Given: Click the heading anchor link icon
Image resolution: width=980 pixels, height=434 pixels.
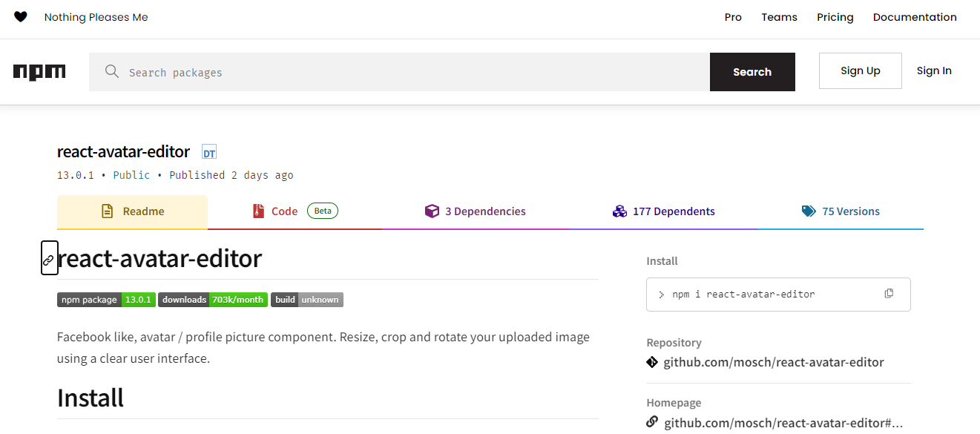Looking at the screenshot, I should [49, 258].
